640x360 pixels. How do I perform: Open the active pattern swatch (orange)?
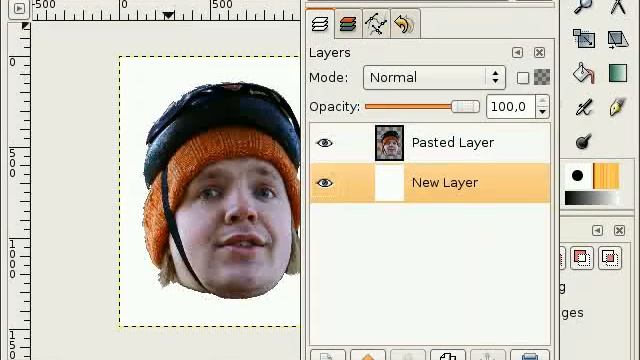click(x=606, y=176)
